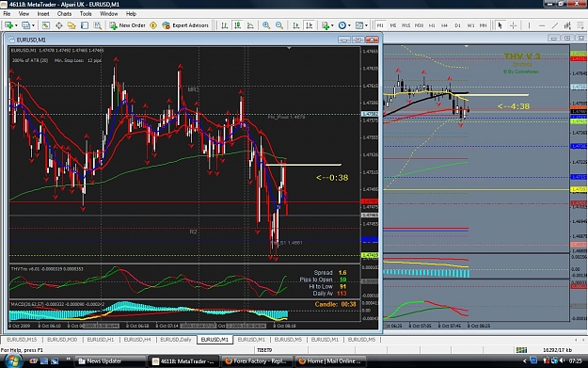Check the connection status bars icon
Image resolution: width=588 pixels, height=368 pixels.
[x=521, y=349]
